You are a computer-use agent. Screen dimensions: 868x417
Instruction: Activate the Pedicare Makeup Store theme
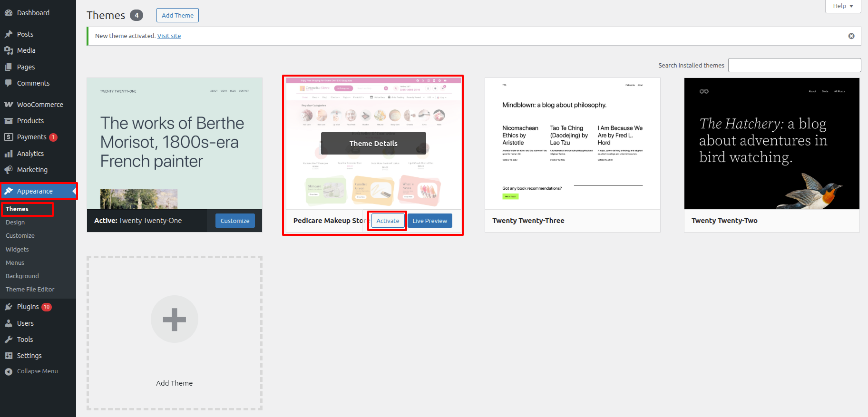pos(388,221)
